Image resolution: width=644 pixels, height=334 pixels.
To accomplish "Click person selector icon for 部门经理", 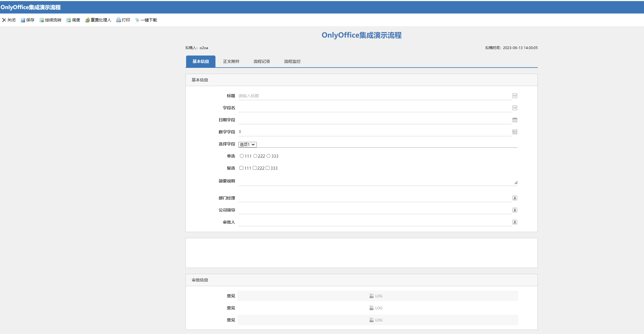I will point(515,198).
